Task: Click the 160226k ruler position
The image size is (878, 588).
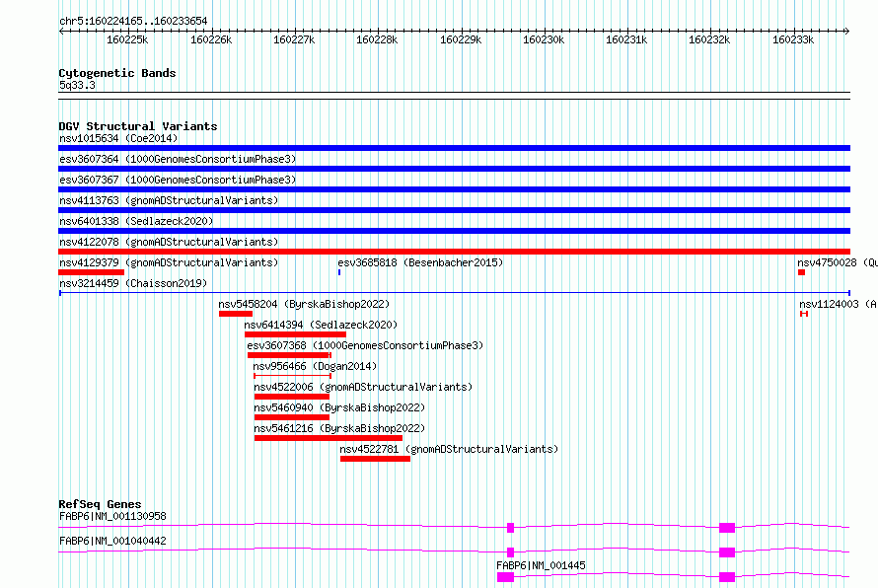Action: [x=211, y=40]
